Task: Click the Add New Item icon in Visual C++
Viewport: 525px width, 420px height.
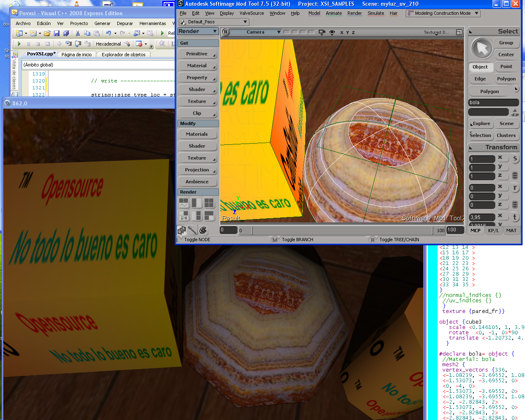Action: 33,33
